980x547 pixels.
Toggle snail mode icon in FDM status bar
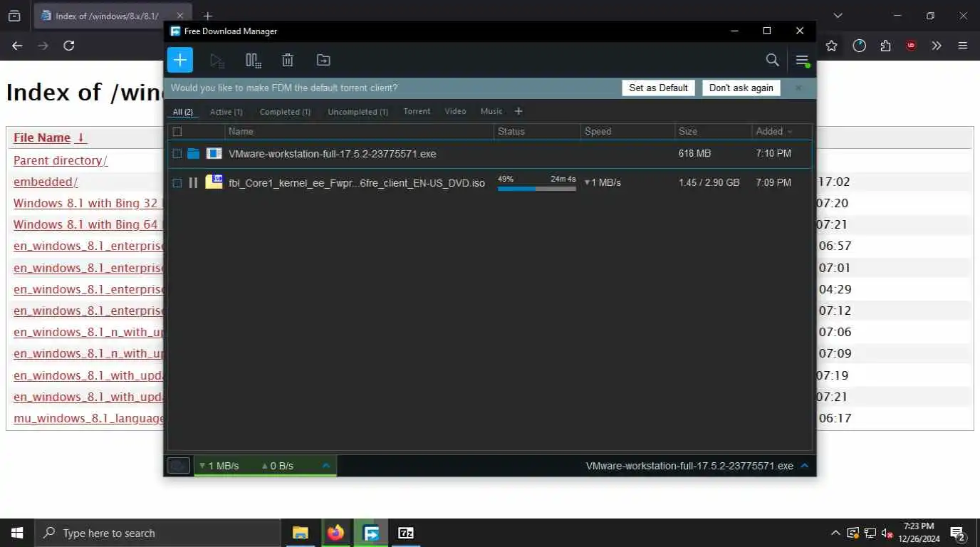click(178, 466)
